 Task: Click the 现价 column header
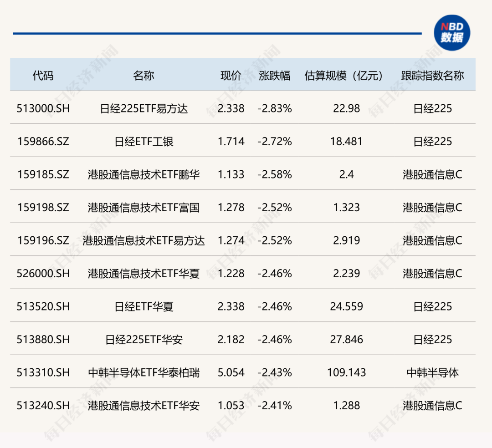pos(231,76)
